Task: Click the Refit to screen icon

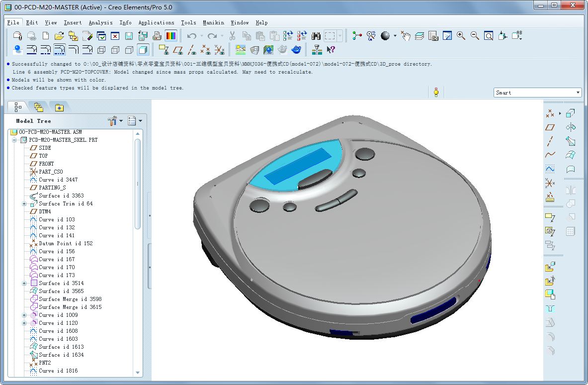Action: click(x=489, y=36)
